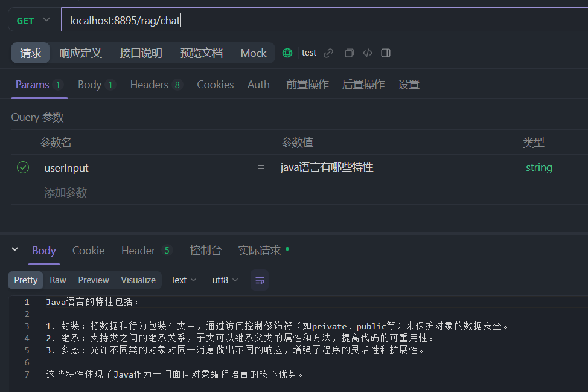Viewport: 588px width, 392px height.
Task: Disable the userInput query parameter checkmark
Action: 23,167
